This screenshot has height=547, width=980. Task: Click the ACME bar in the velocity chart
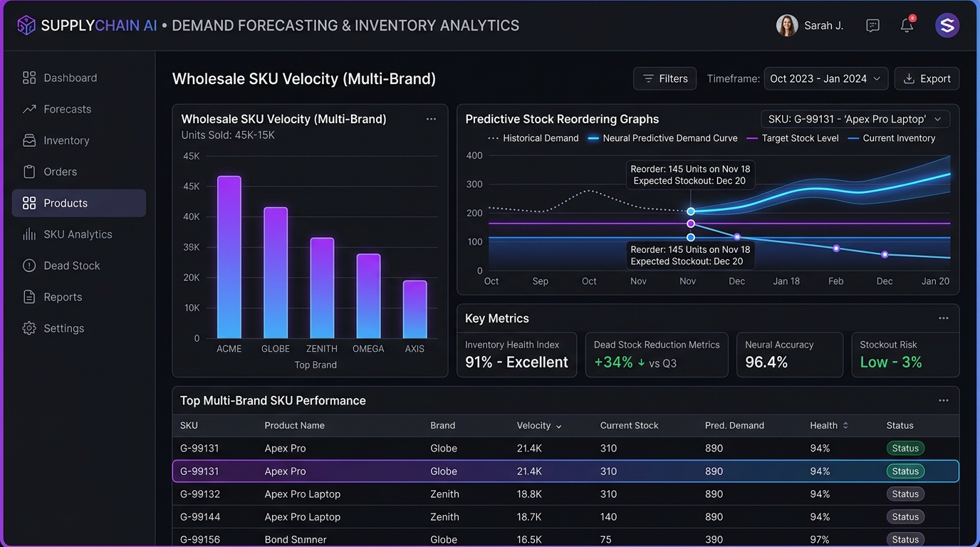[x=229, y=257]
